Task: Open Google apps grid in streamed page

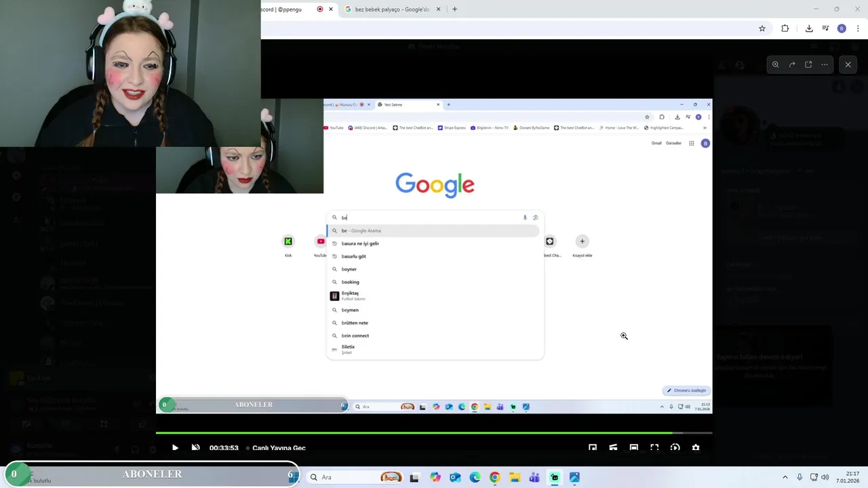Action: 691,143
